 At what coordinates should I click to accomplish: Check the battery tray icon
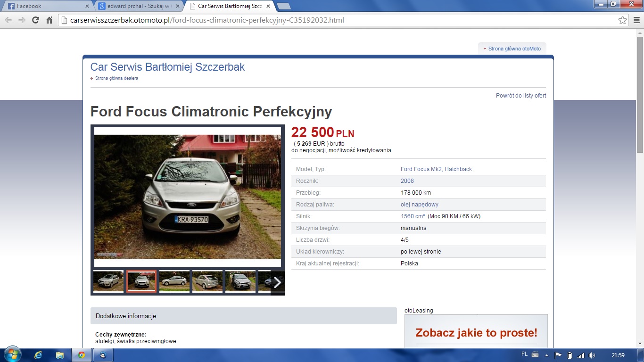click(x=570, y=355)
